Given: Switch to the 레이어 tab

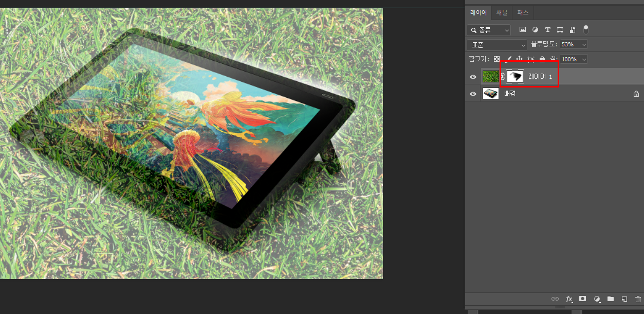Looking at the screenshot, I should click(479, 13).
